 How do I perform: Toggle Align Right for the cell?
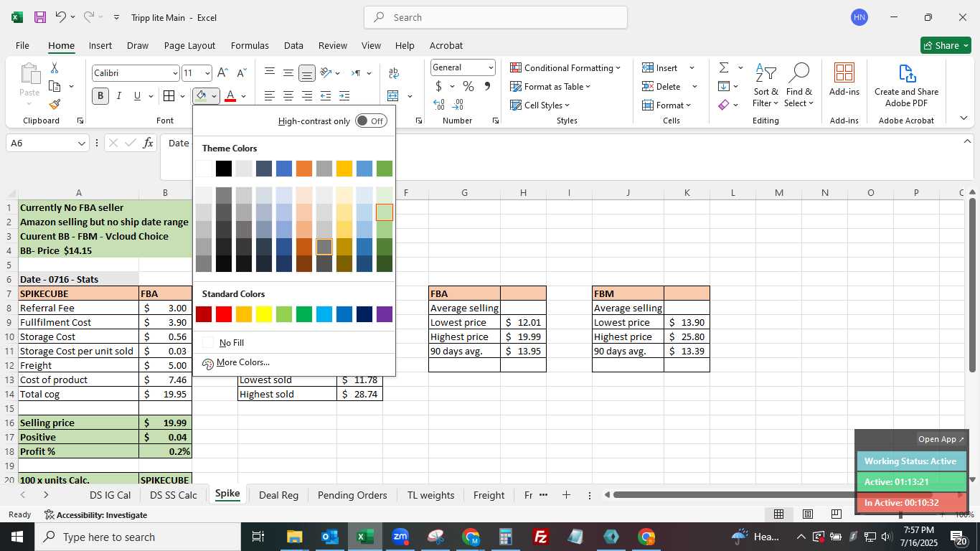coord(307,96)
